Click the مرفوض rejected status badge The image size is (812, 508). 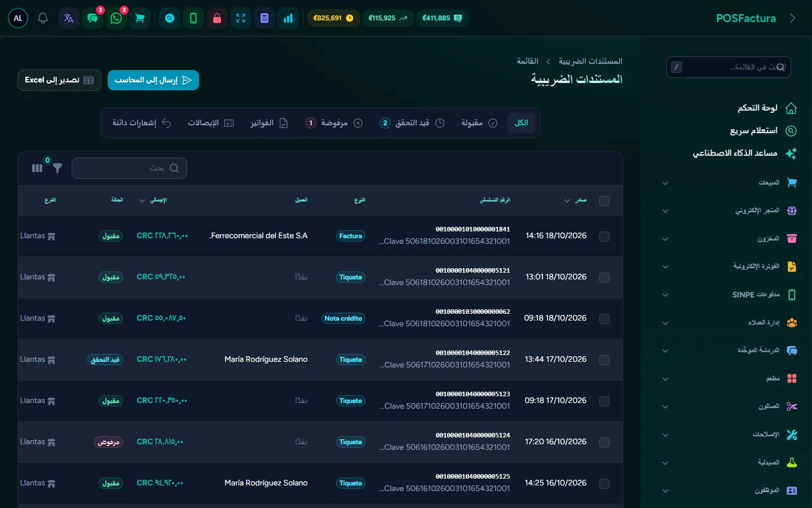coord(109,442)
